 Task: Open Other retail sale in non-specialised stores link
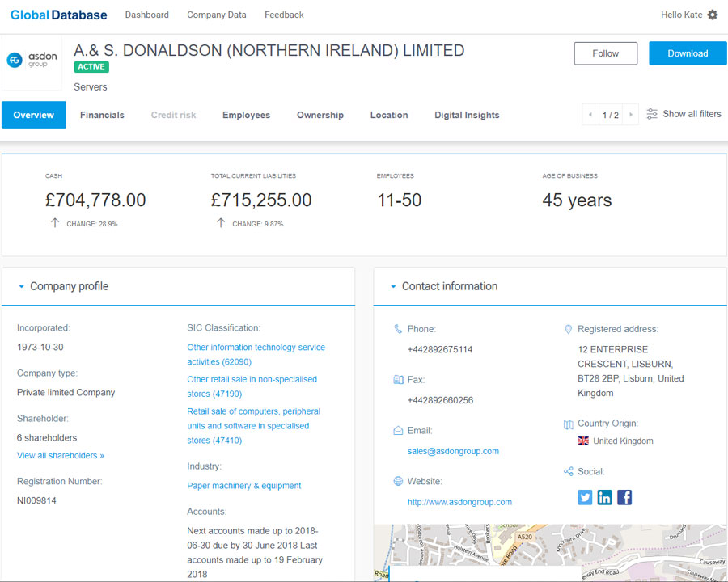point(252,386)
